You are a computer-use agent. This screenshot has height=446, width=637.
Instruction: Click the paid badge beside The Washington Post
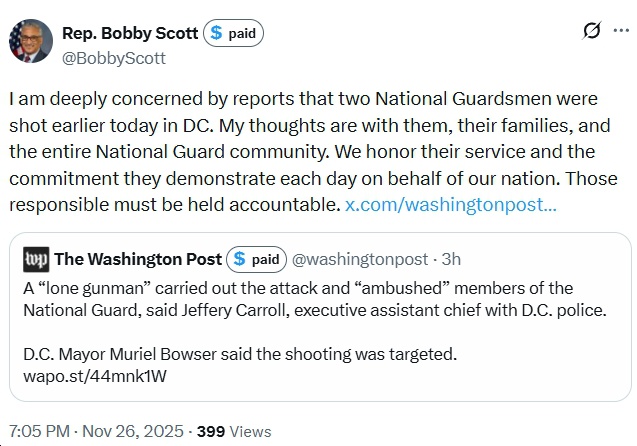(x=256, y=259)
